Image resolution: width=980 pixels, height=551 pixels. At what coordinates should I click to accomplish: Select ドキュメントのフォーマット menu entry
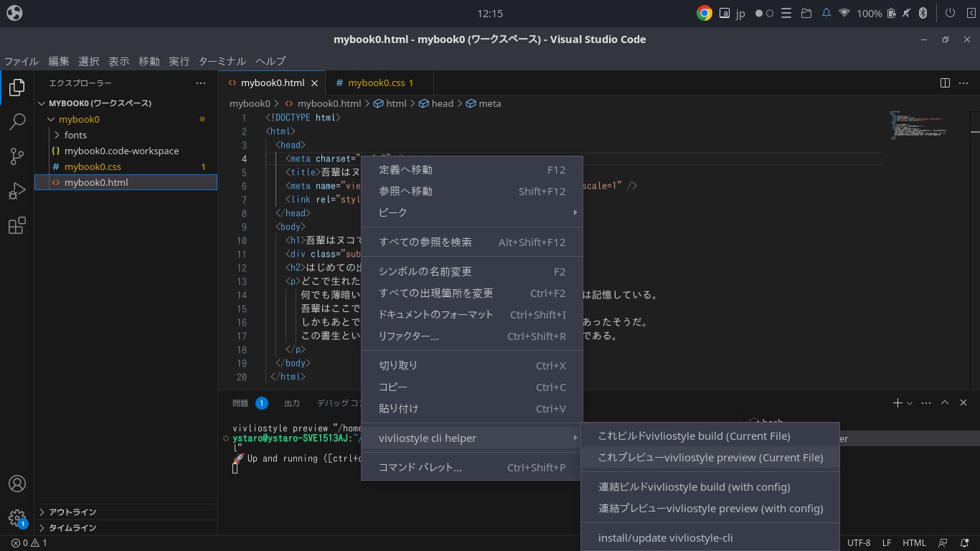click(472, 314)
